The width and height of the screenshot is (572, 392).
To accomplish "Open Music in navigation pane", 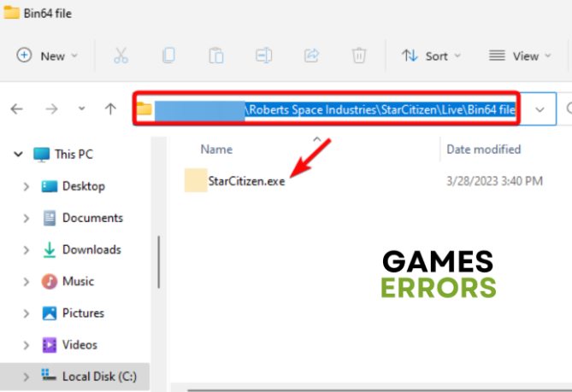I will point(68,281).
